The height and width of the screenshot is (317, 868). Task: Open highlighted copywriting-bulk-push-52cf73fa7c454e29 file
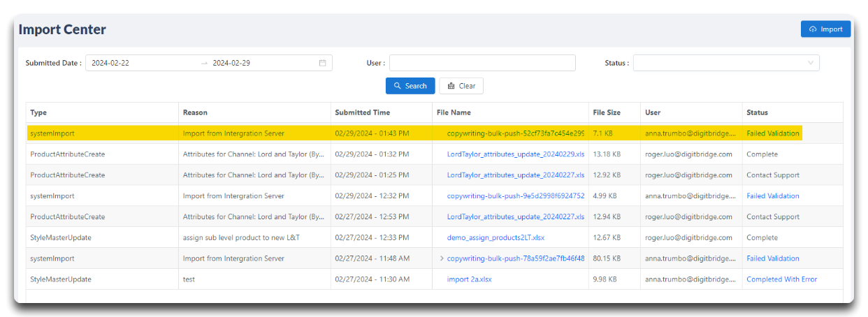pos(516,133)
